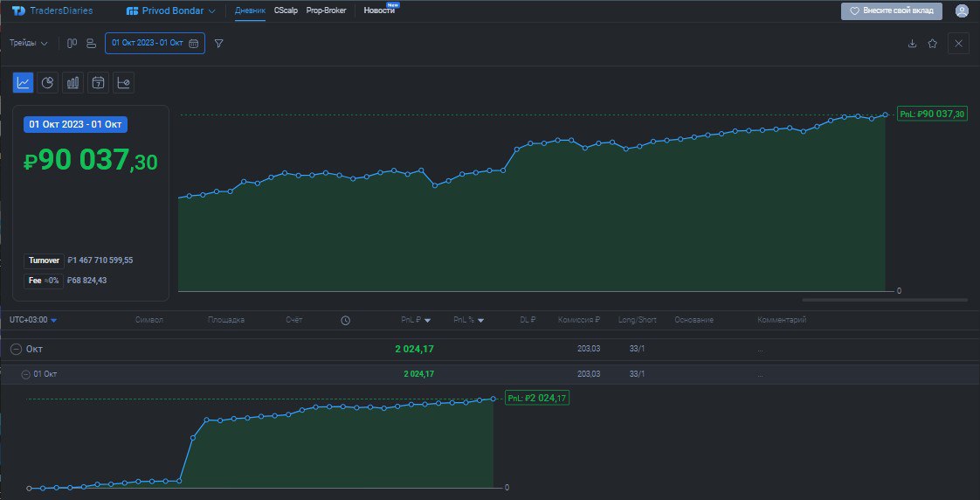
Task: Click the 01 Окт row comment ellipsis
Action: tap(760, 376)
